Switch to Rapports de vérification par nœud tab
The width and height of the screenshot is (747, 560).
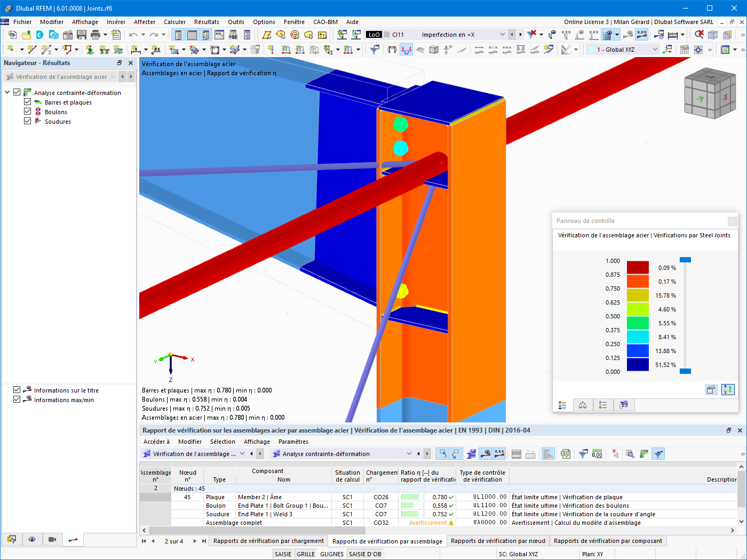pos(498,541)
